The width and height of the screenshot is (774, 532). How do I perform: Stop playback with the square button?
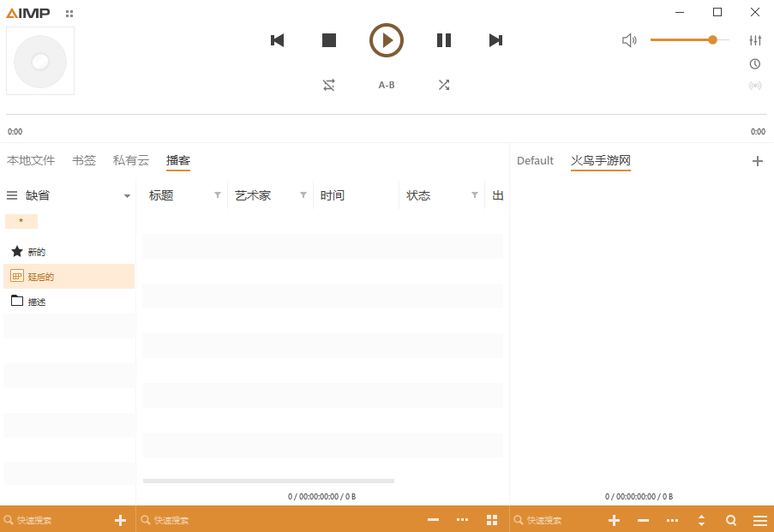tap(329, 40)
